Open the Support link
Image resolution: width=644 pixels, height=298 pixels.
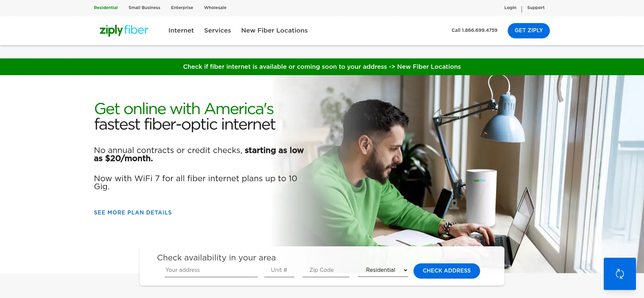point(536,8)
